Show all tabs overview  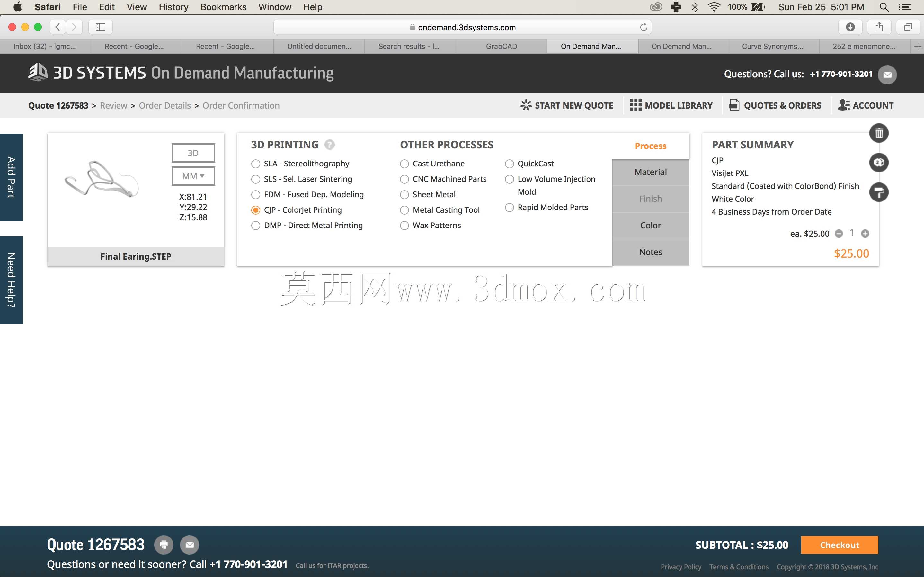pyautogui.click(x=908, y=27)
